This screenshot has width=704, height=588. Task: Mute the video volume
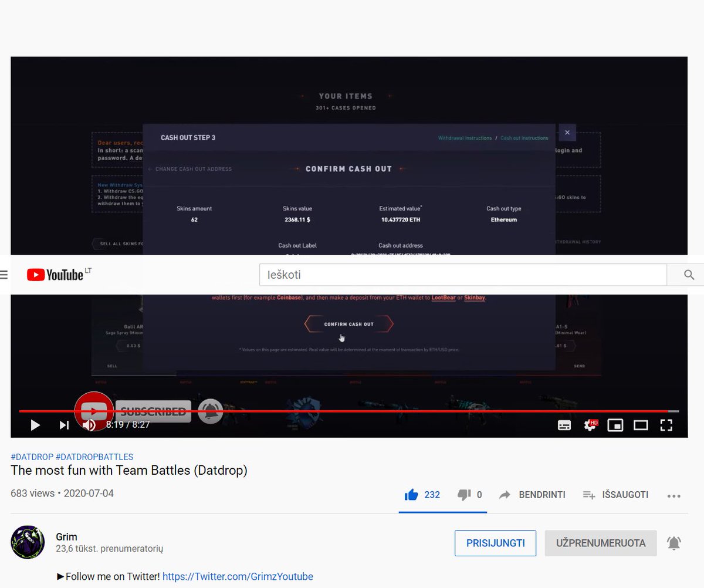(89, 425)
